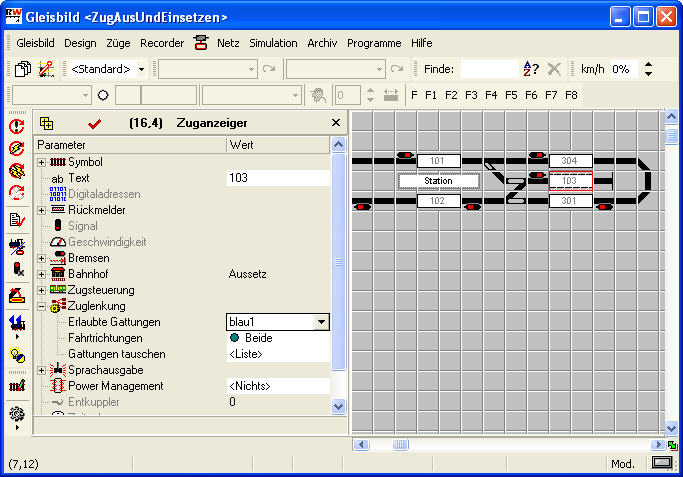The image size is (683, 477).
Task: Click the emergency stop icon in left sidebar
Action: click(x=17, y=126)
